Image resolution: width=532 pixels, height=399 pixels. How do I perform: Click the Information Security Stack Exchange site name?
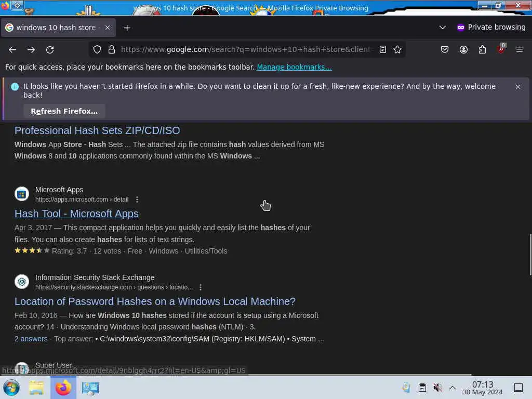pos(95,277)
